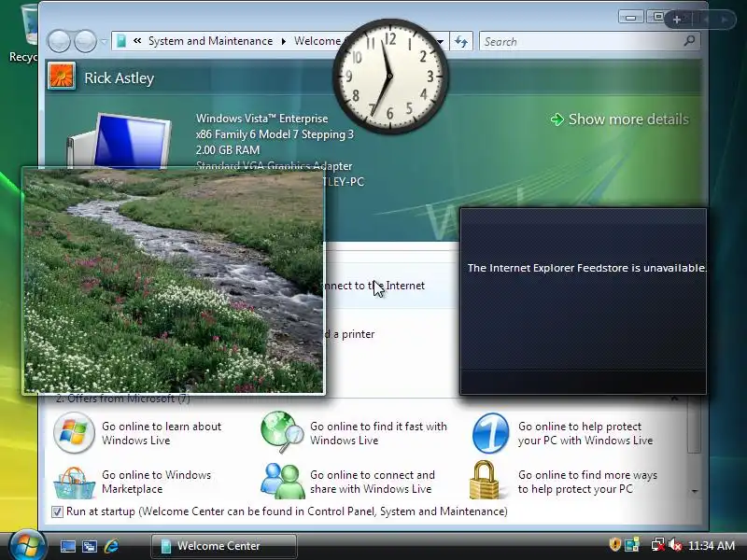Click the plus button to add gadgets
Image resolution: width=747 pixels, height=560 pixels.
coord(676,20)
